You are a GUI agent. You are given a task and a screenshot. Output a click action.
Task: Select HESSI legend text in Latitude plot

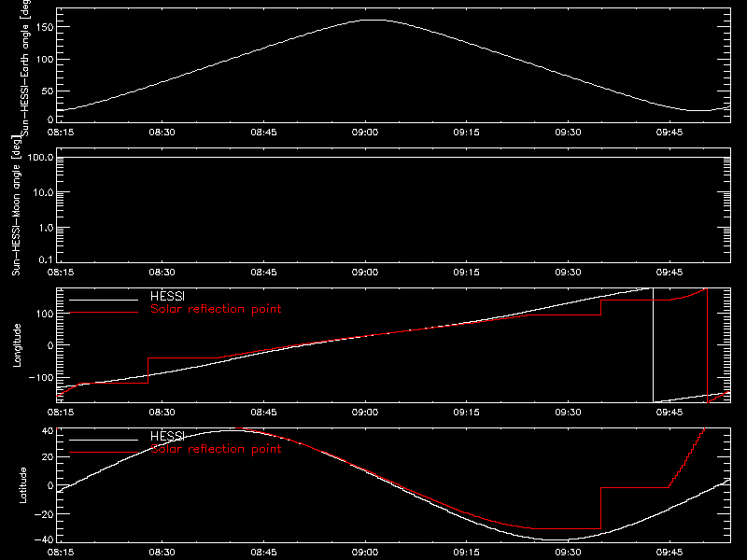(167, 436)
